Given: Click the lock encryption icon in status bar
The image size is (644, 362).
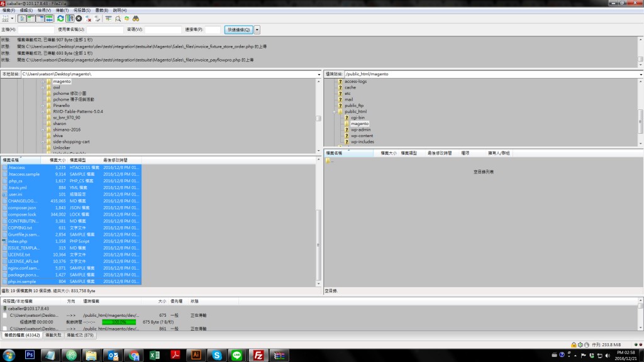Looking at the screenshot, I should 574,345.
